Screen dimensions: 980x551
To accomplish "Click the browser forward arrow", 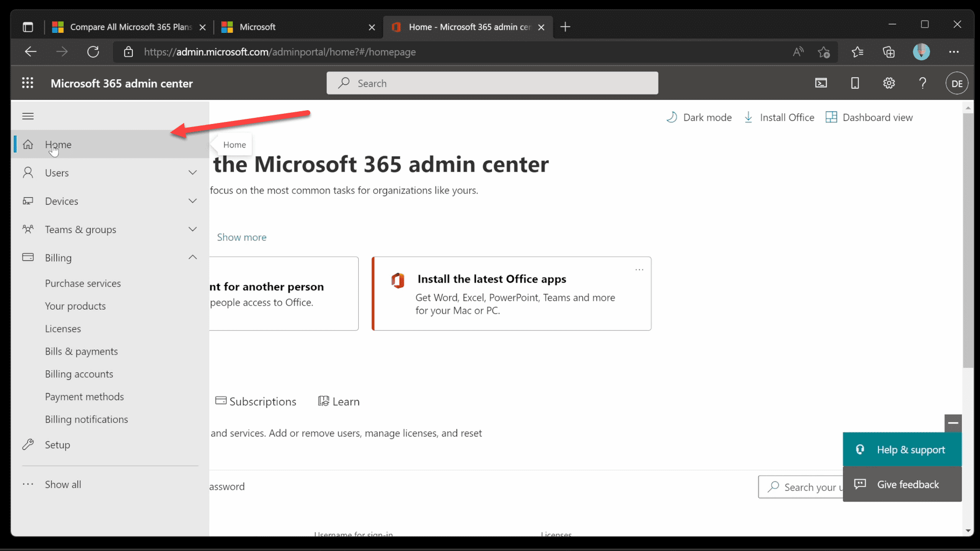I will [x=62, y=52].
